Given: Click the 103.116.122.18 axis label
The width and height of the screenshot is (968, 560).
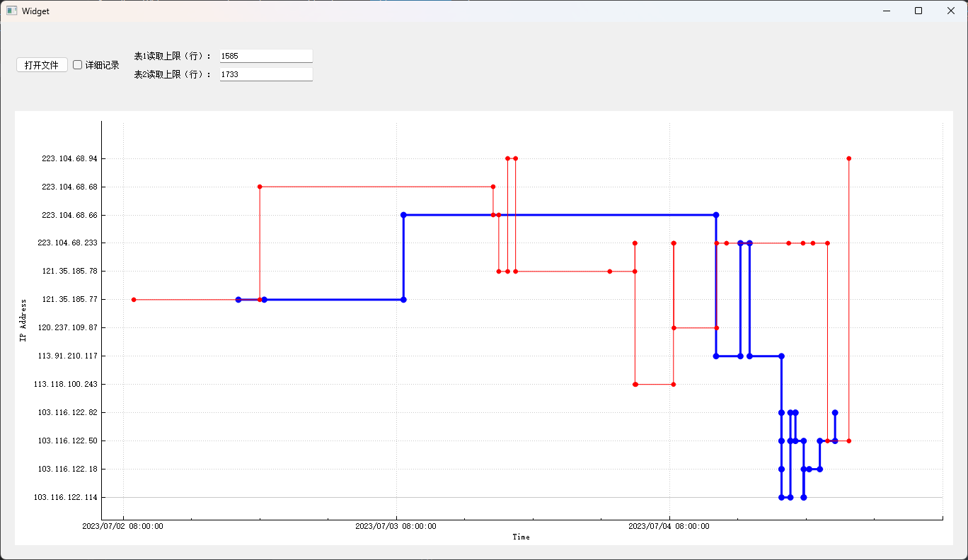Looking at the screenshot, I should (67, 469).
